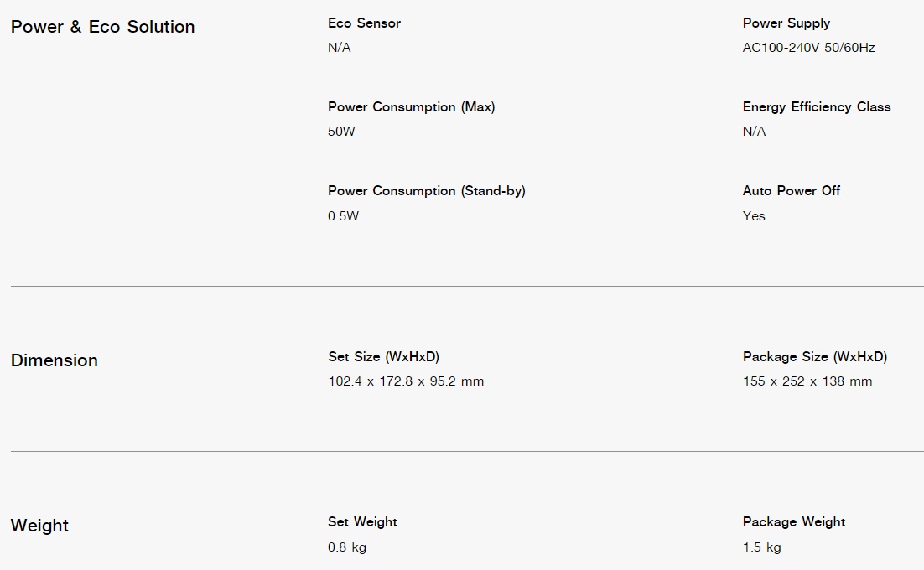Click the 155 x 252 x 138 mm value
924x570 pixels.
pos(807,381)
